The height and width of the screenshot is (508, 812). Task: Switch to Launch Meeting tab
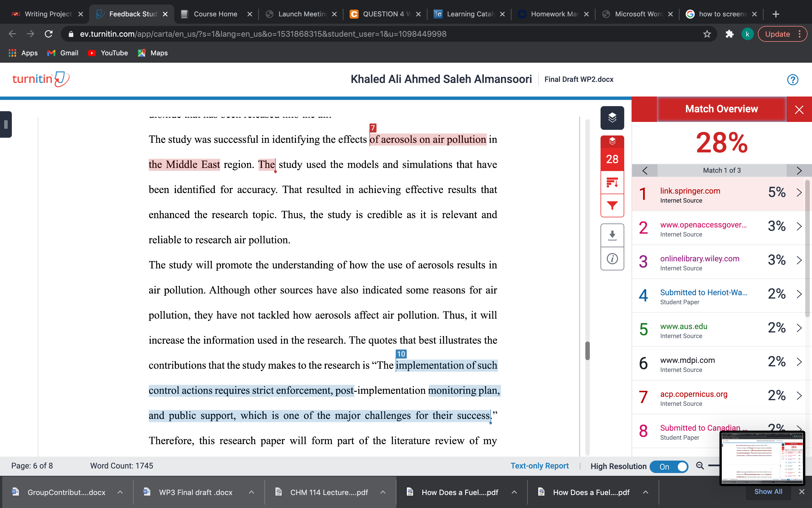point(301,14)
